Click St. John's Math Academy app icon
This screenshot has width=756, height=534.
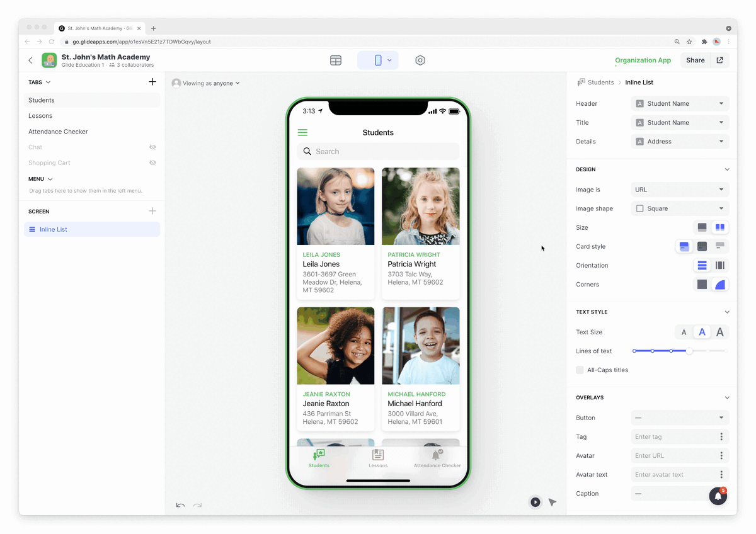49,60
